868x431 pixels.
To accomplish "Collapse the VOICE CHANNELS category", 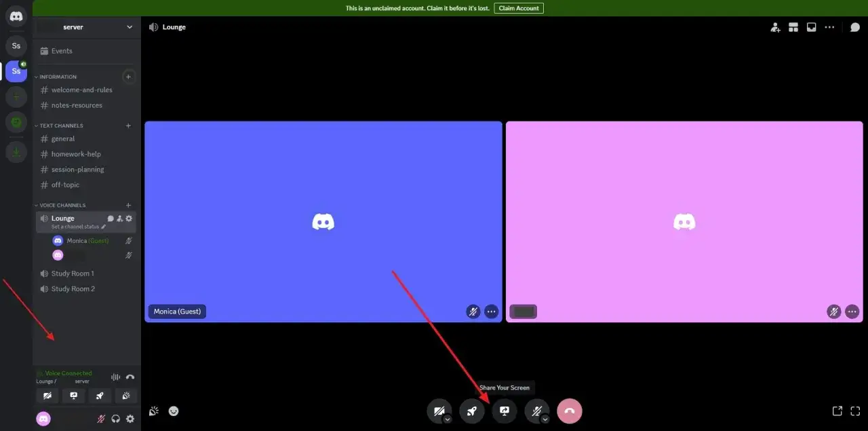I will (x=60, y=205).
